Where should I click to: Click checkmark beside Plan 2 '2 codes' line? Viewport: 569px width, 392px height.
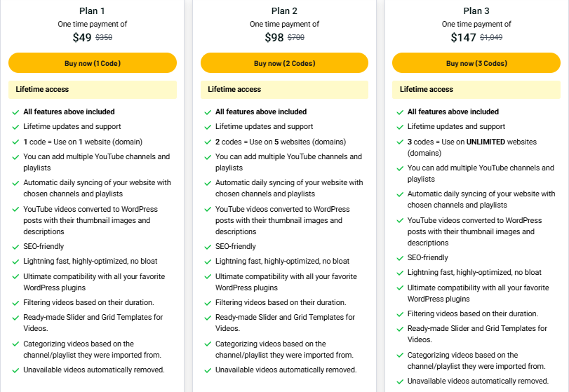point(208,142)
